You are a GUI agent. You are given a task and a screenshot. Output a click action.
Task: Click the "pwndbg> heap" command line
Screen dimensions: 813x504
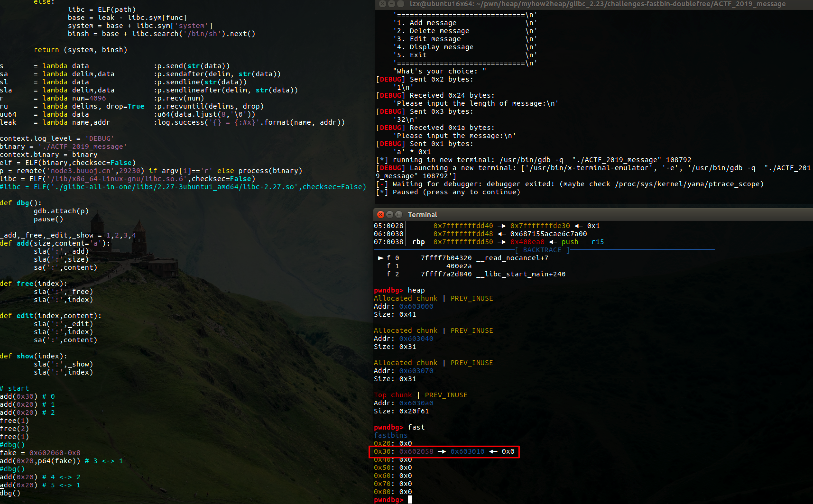[399, 290]
